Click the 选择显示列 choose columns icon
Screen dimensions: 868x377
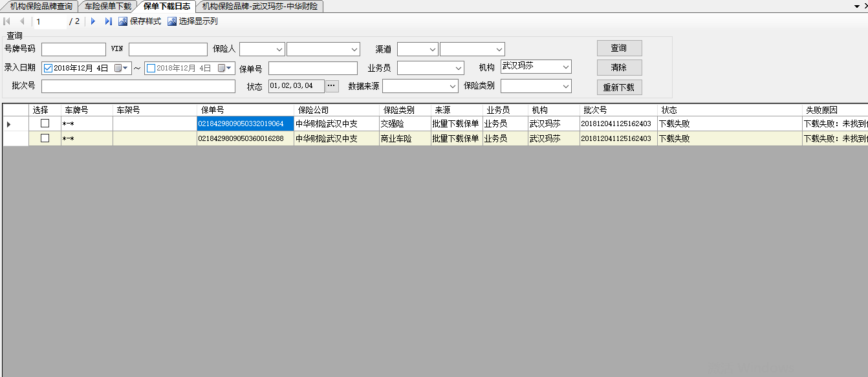tap(172, 21)
